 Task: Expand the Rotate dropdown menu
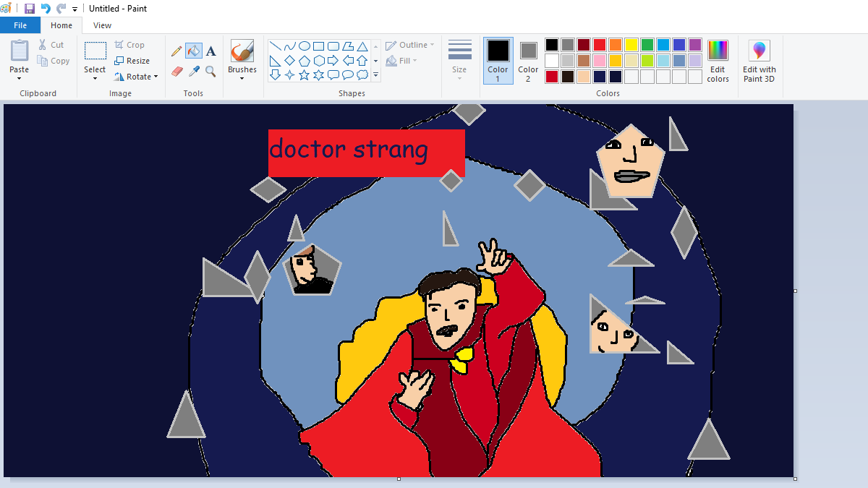tap(156, 77)
